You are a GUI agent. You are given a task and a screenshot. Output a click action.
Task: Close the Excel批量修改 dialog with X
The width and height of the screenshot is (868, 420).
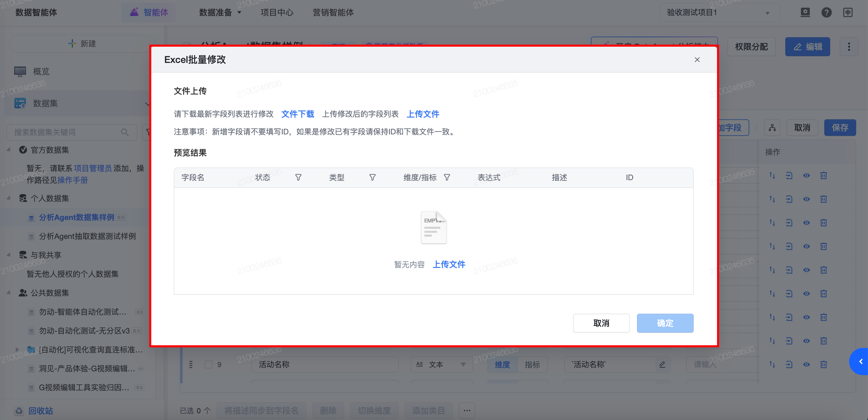coord(697,60)
